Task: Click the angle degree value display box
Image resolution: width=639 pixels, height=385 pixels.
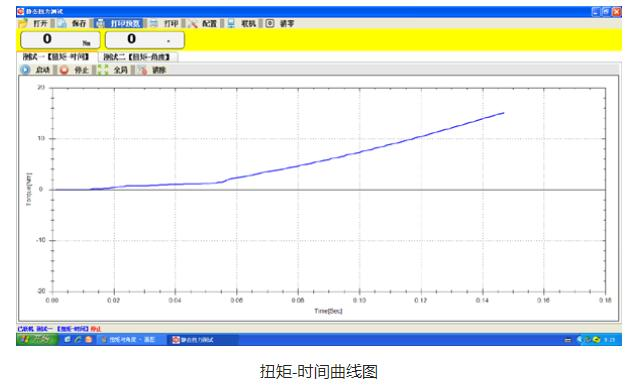Action: (x=145, y=40)
